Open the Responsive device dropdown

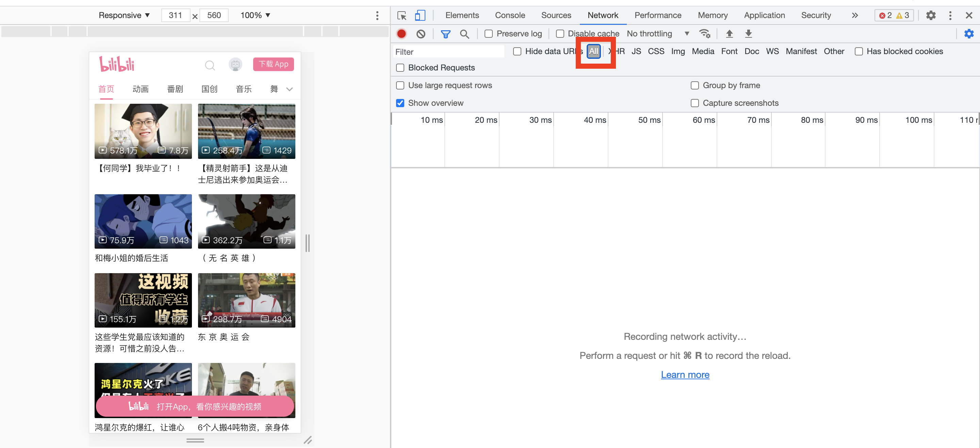click(124, 15)
